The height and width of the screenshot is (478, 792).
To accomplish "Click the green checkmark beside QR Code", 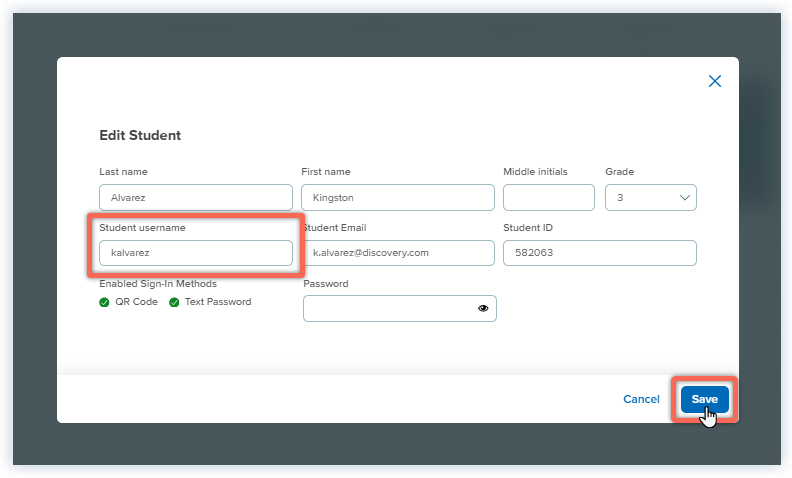I will pos(105,302).
